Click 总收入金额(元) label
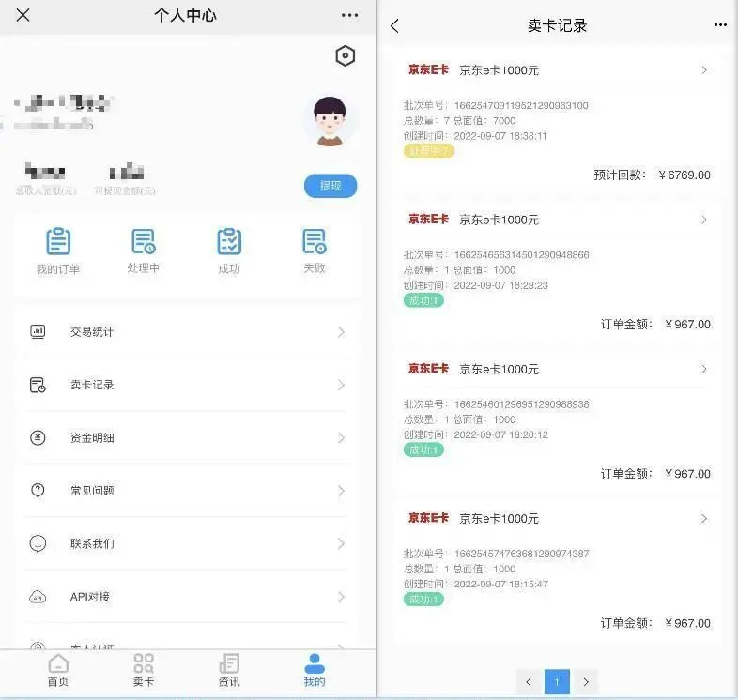738x700 pixels. pyautogui.click(x=46, y=191)
